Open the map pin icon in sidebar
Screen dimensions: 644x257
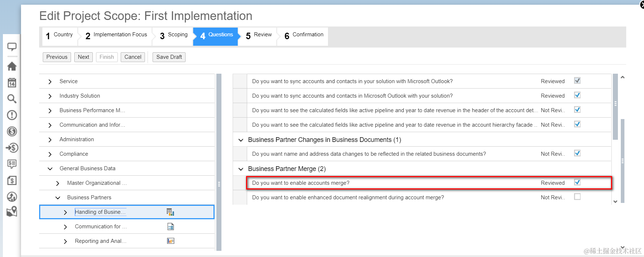[12, 211]
